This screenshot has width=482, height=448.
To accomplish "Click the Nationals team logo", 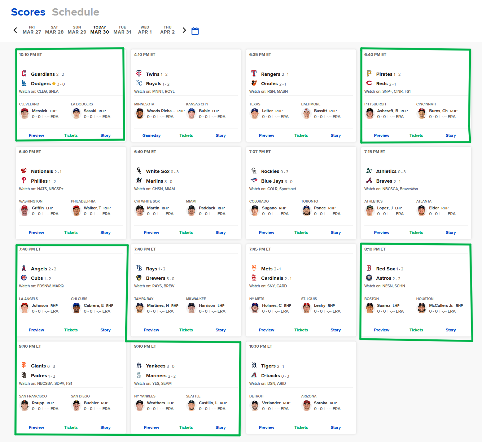I will (24, 171).
